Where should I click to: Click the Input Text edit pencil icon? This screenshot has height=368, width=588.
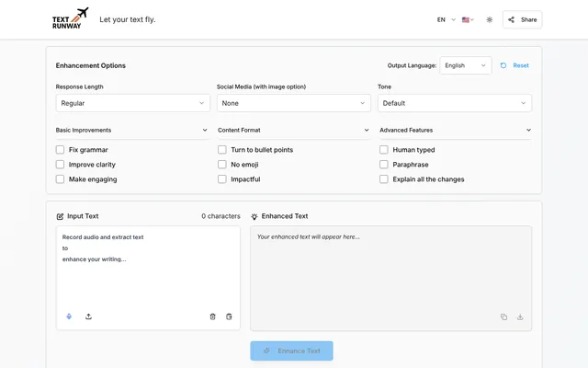tap(60, 216)
